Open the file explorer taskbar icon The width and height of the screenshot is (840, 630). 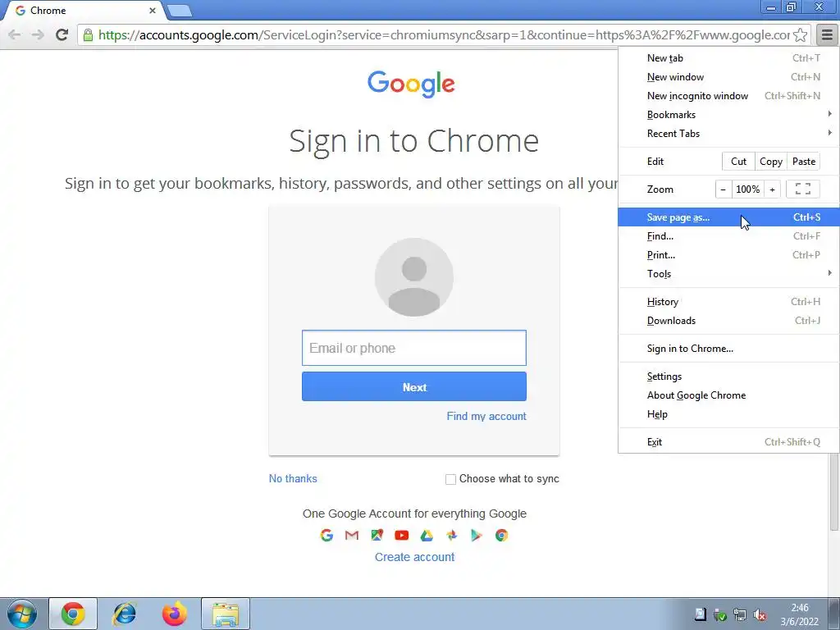226,614
